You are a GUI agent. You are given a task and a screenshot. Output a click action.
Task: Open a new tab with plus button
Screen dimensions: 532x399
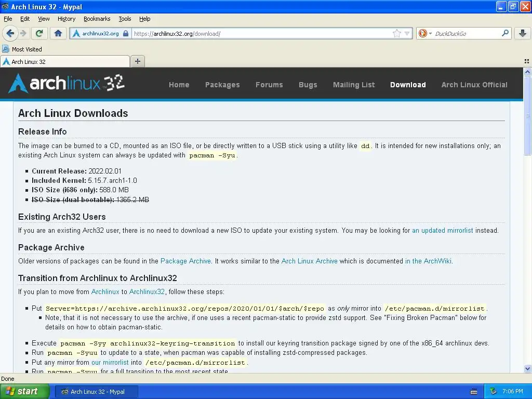point(137,61)
